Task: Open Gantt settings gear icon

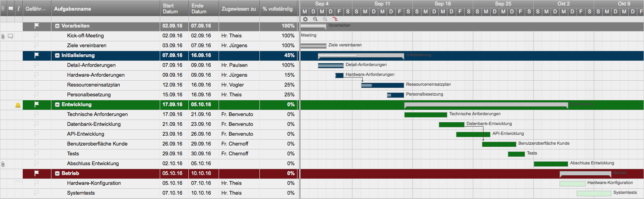Action: 305,19
